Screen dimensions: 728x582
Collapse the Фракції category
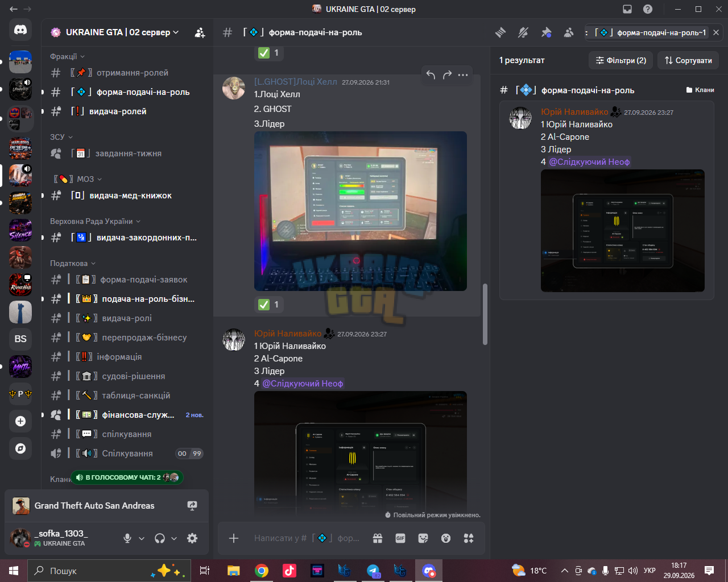(67, 56)
